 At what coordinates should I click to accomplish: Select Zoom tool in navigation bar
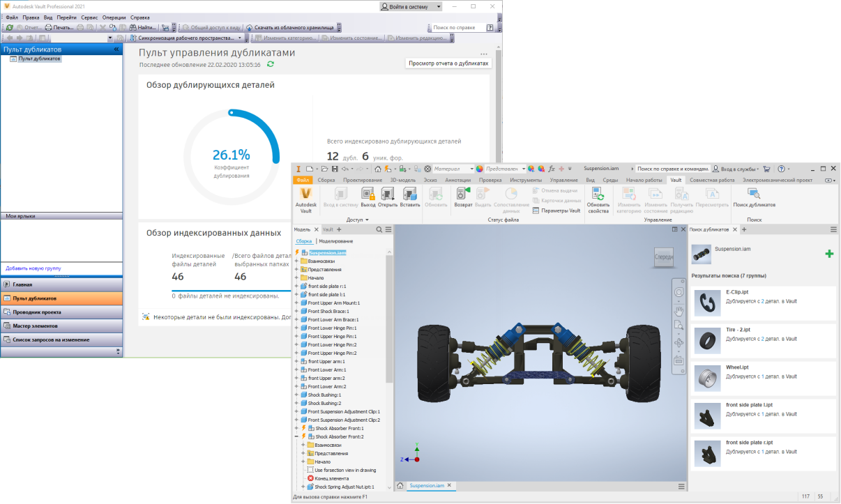[679, 326]
